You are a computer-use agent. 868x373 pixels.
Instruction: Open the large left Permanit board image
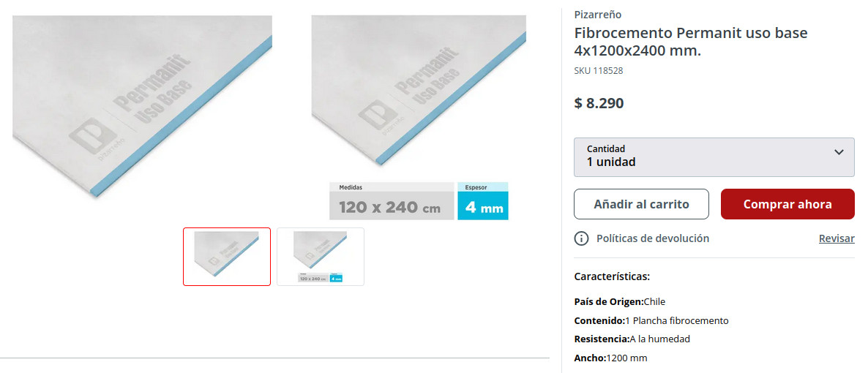pos(142,106)
